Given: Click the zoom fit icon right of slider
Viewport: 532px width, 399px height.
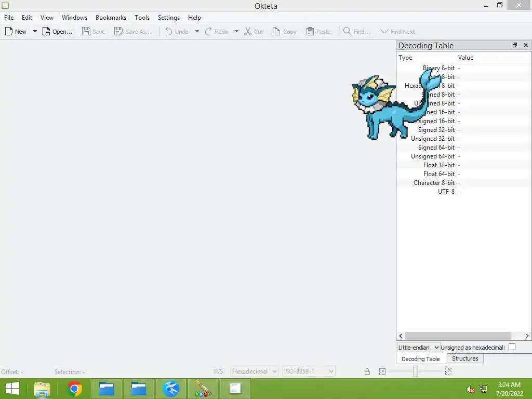Looking at the screenshot, I should (x=448, y=371).
